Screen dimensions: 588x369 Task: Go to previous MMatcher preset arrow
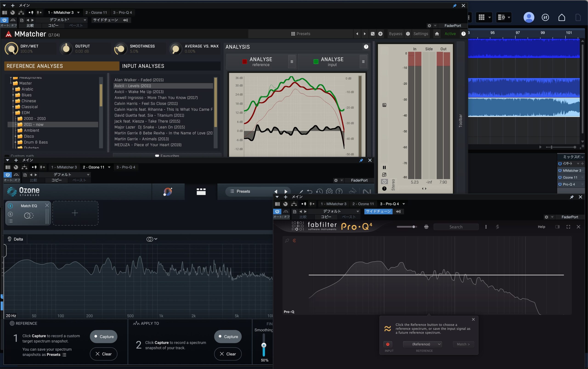357,34
